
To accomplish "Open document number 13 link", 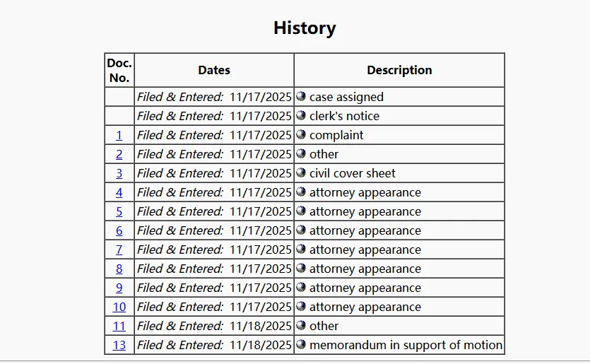I will tap(119, 345).
